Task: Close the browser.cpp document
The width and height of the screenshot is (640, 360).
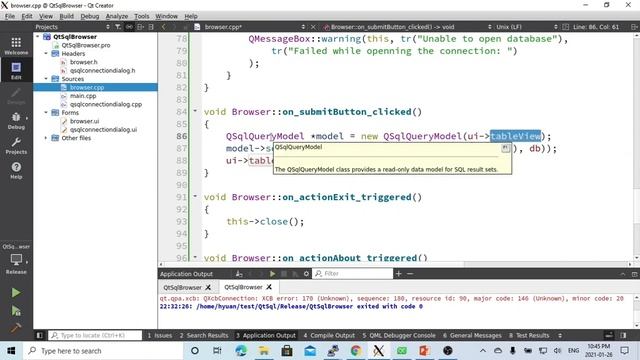Action: pyautogui.click(x=313, y=27)
